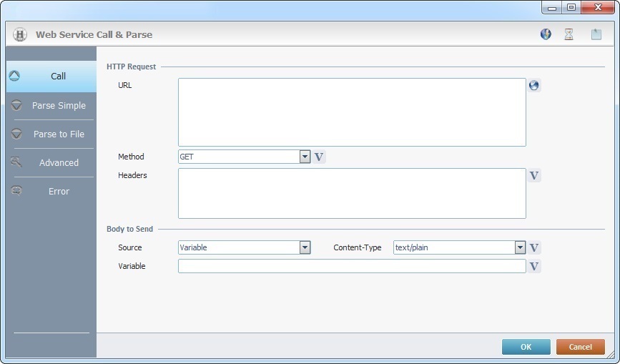Click the V variable icon beside Content-Type
620x364 pixels.
coord(534,248)
